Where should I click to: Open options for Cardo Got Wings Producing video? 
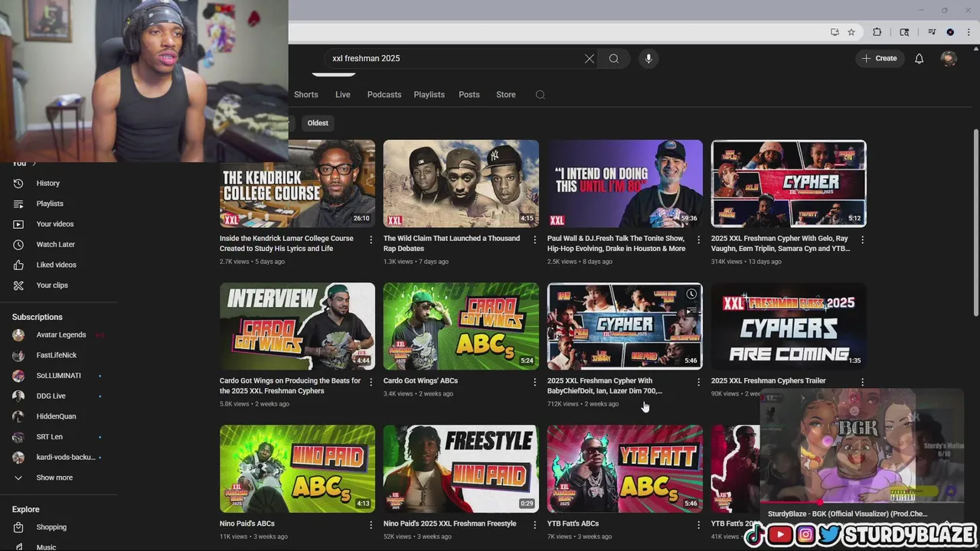click(x=371, y=382)
